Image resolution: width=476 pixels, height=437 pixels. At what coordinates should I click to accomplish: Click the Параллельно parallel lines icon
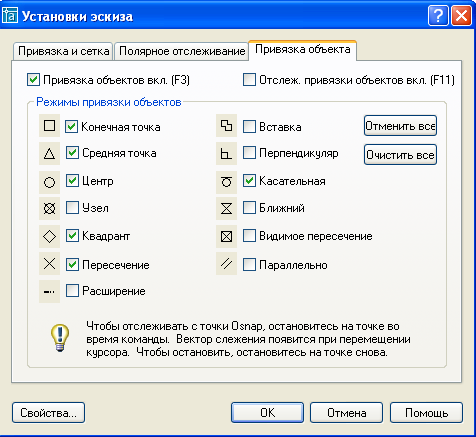[x=226, y=264]
